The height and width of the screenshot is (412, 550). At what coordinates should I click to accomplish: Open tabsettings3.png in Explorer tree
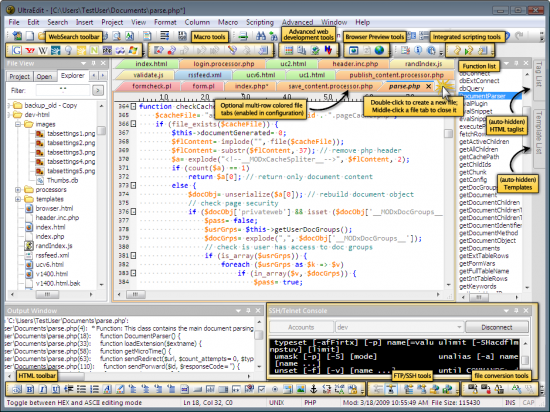point(71,152)
